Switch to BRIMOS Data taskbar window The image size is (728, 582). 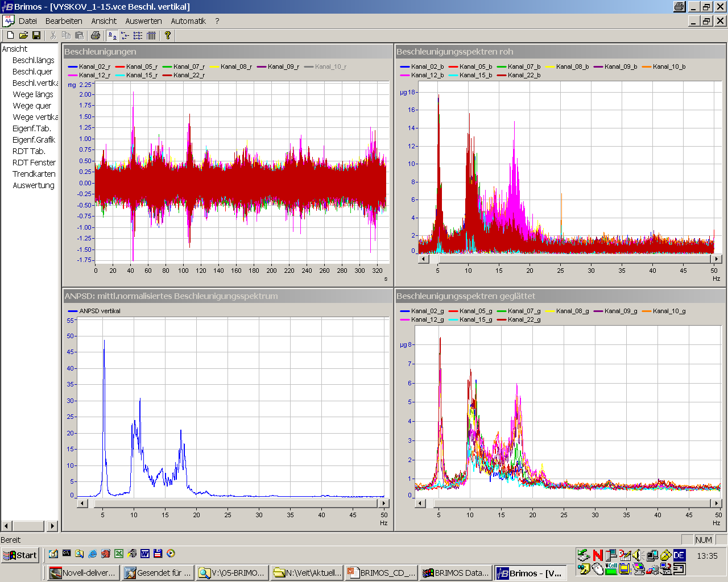coord(456,573)
